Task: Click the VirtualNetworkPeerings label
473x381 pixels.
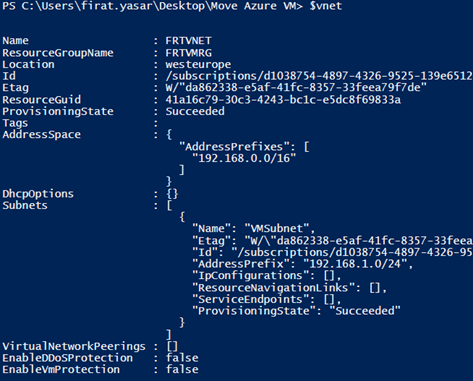Action: tap(74, 346)
